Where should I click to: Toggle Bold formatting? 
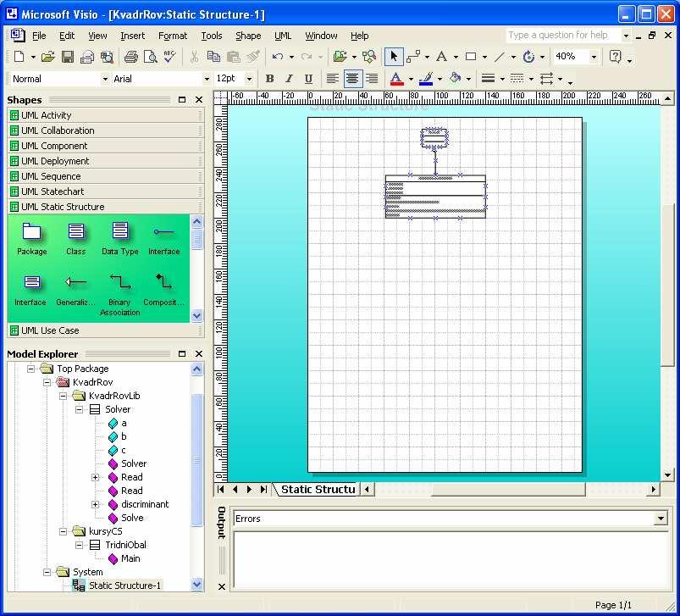click(x=270, y=79)
